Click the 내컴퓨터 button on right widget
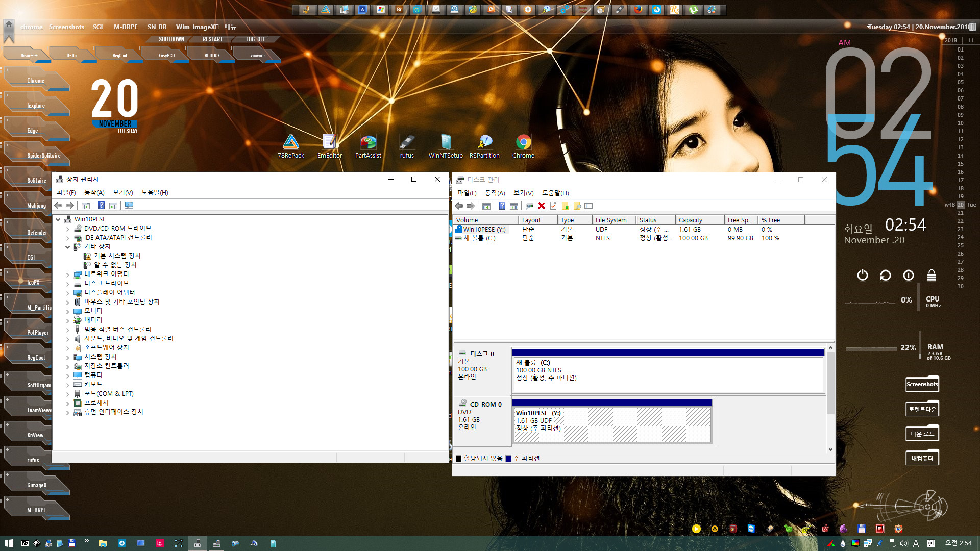The width and height of the screenshot is (980, 551). point(922,458)
